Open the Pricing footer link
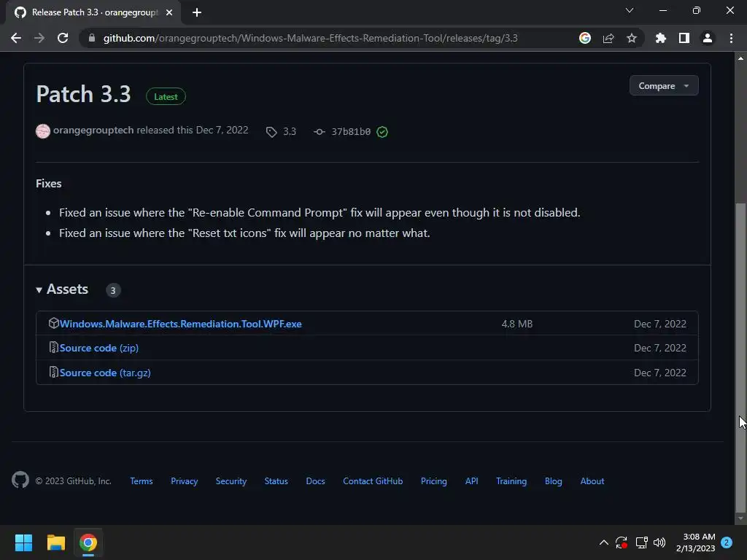747x560 pixels. click(x=434, y=481)
